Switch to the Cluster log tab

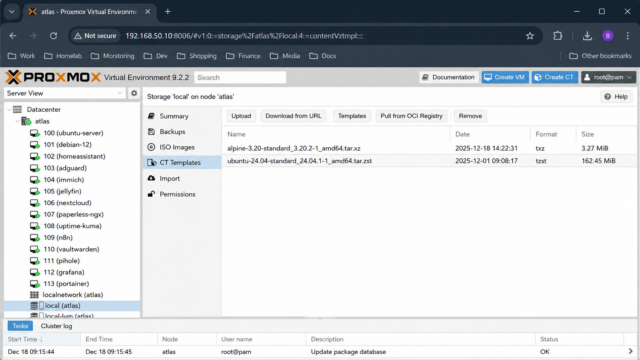[x=56, y=326]
